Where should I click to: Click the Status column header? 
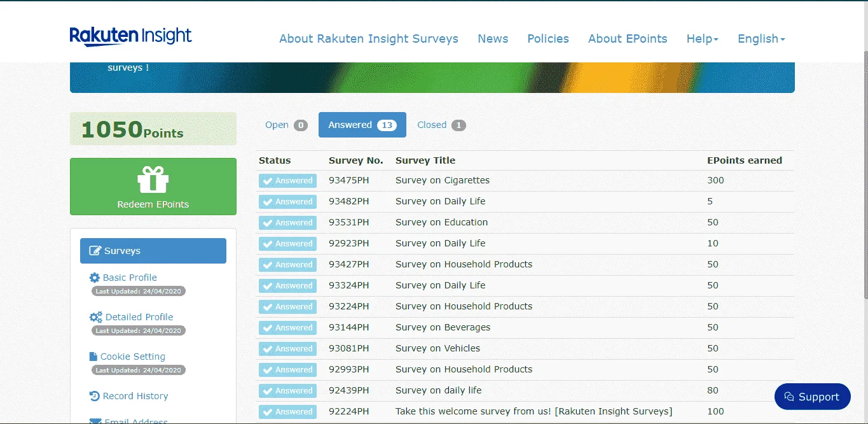(275, 160)
